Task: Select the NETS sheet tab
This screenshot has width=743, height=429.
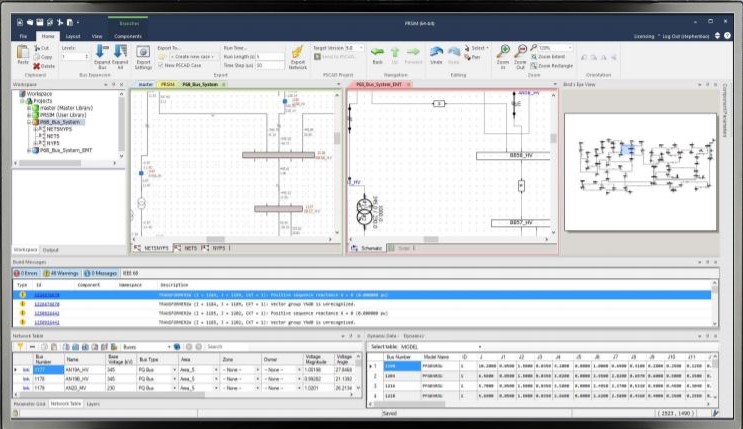Action: (x=187, y=248)
